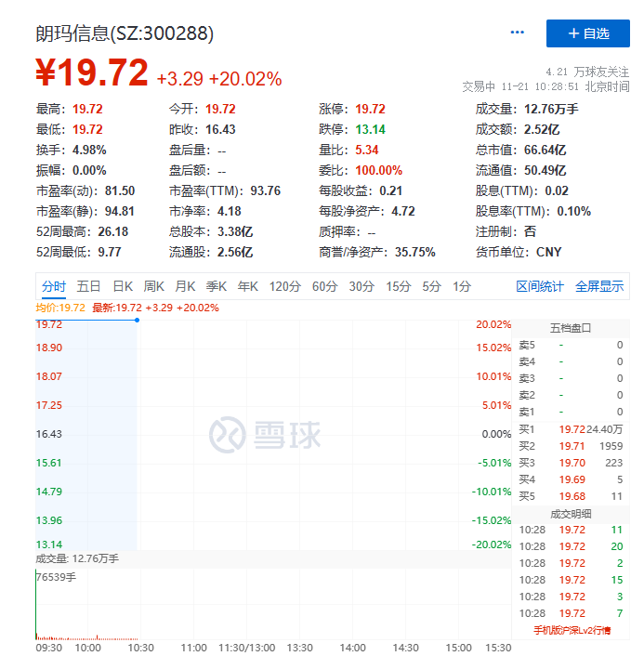
Task: Open the three-dot more options menu
Action: tap(518, 33)
